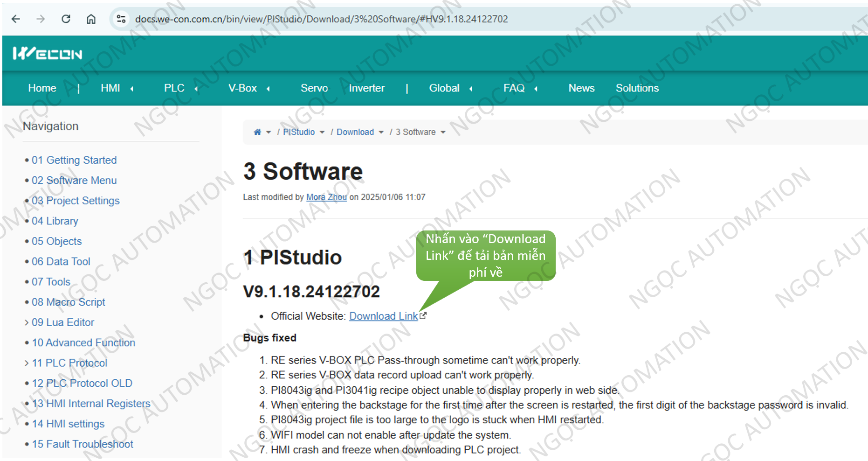This screenshot has width=868, height=461.
Task: Click the V9.1.18.24122702 version heading
Action: [311, 292]
